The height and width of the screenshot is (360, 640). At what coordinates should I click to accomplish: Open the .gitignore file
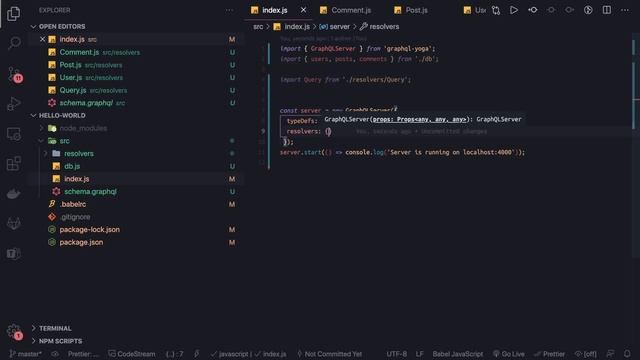[75, 217]
